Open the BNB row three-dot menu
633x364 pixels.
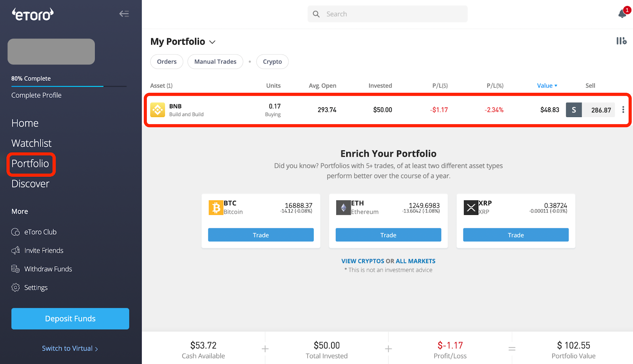tap(623, 110)
